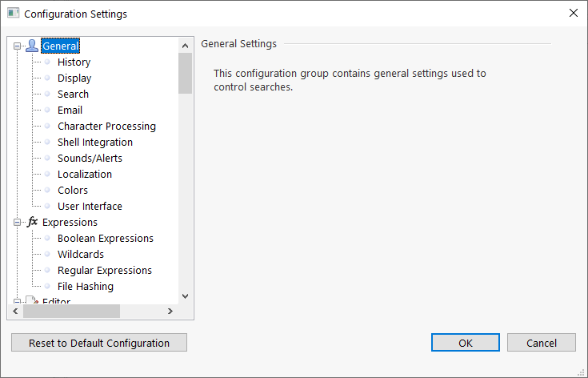Click the tree scroll left arrow
This screenshot has width=588, height=378.
point(15,312)
